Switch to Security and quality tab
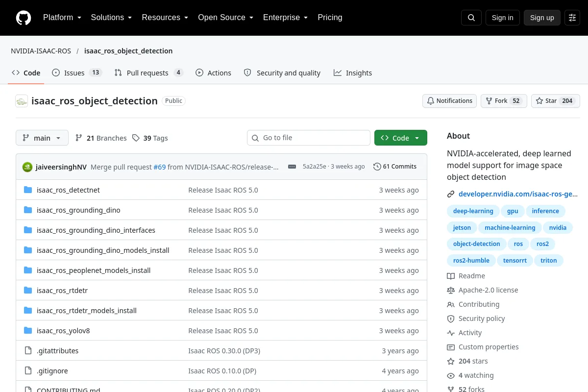This screenshot has width=588, height=392. [x=282, y=73]
